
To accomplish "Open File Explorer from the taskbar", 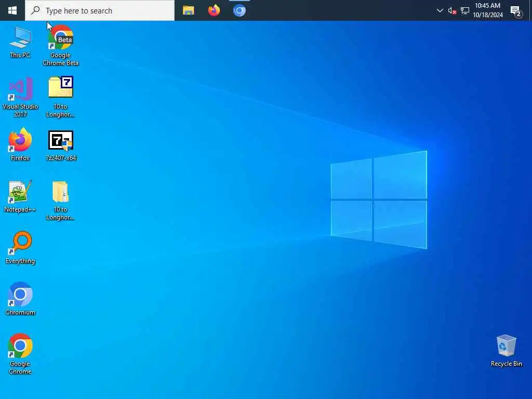I will 188,10.
